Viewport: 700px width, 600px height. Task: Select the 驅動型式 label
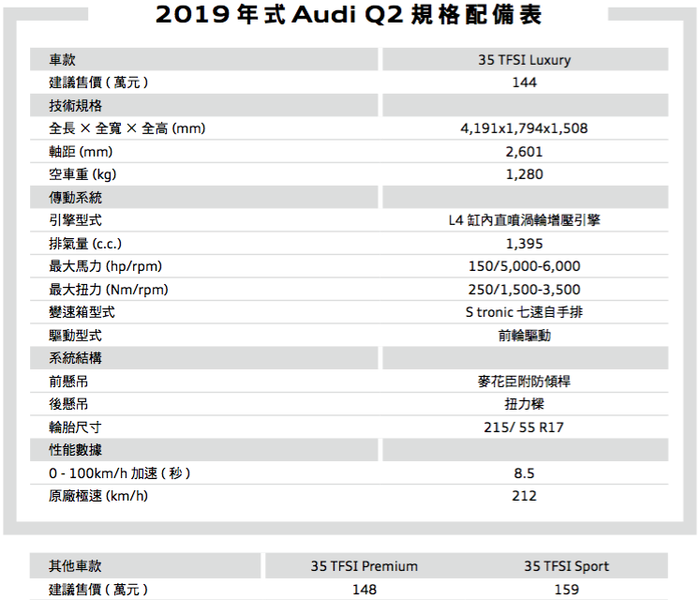(x=76, y=336)
